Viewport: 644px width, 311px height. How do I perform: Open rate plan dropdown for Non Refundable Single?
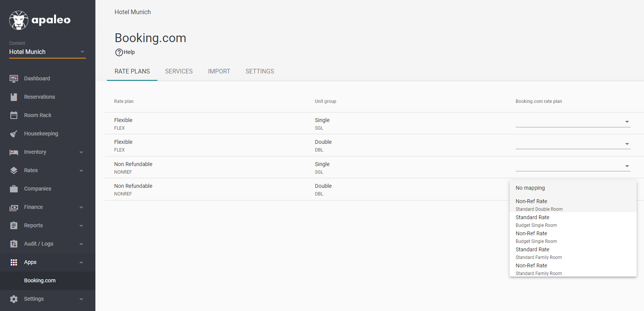(x=573, y=166)
